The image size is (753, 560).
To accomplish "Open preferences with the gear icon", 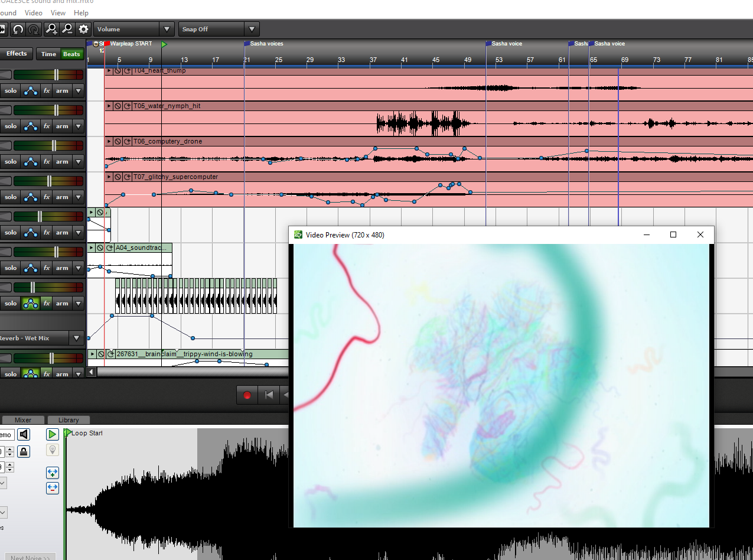I will click(83, 29).
